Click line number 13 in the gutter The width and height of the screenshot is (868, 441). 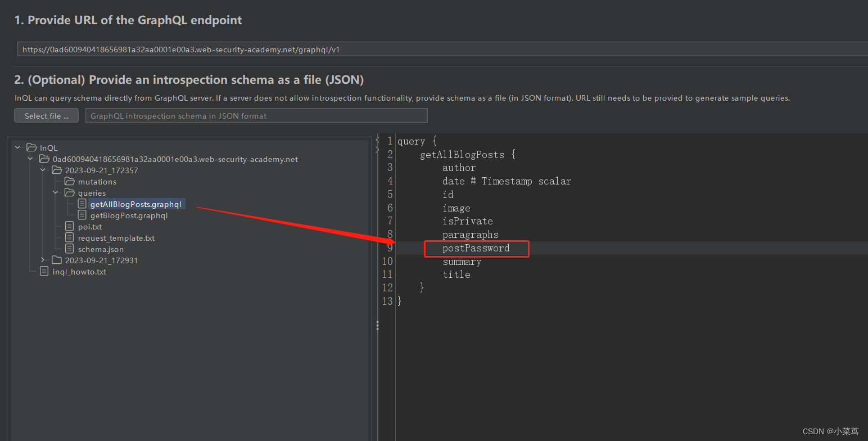(x=387, y=301)
